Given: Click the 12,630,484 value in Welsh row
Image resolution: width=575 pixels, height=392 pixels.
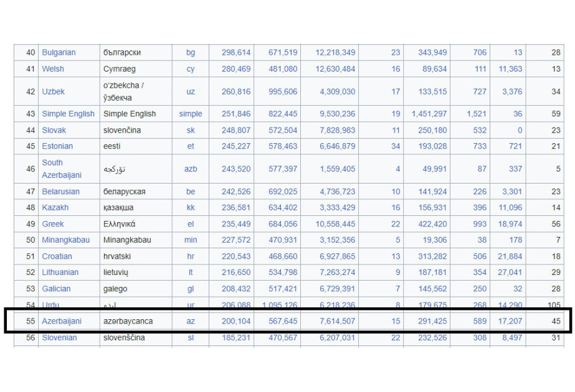Looking at the screenshot, I should tap(336, 69).
